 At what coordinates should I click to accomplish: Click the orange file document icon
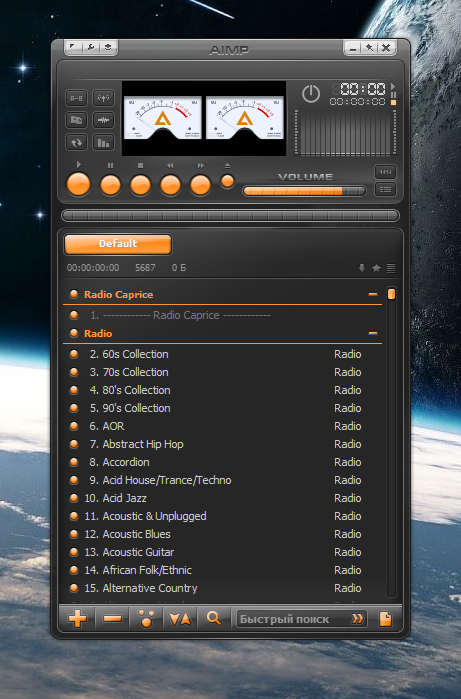click(385, 619)
